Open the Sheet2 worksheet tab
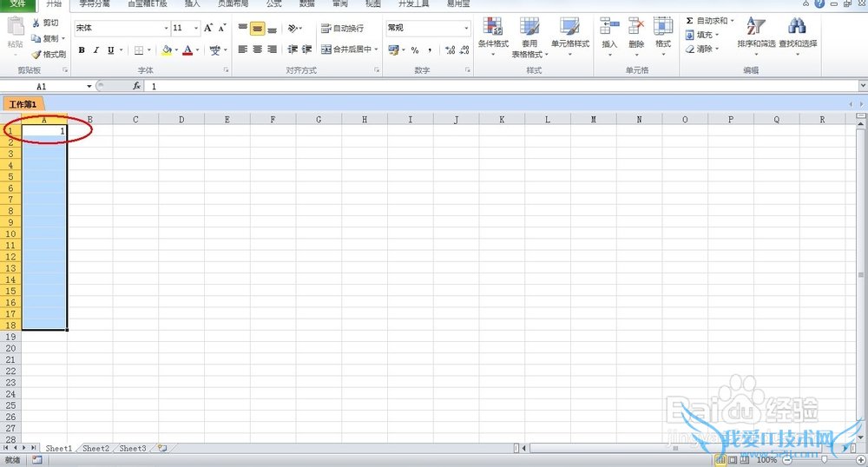 tap(95, 448)
